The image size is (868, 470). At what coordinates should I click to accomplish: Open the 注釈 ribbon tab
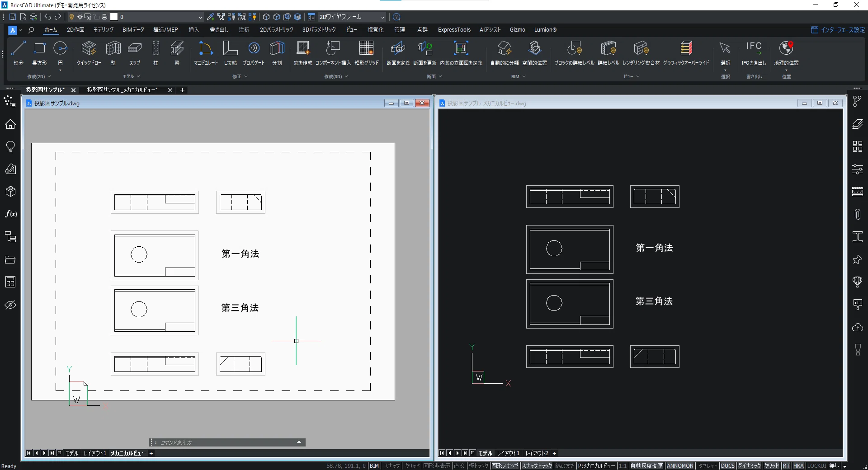point(244,30)
